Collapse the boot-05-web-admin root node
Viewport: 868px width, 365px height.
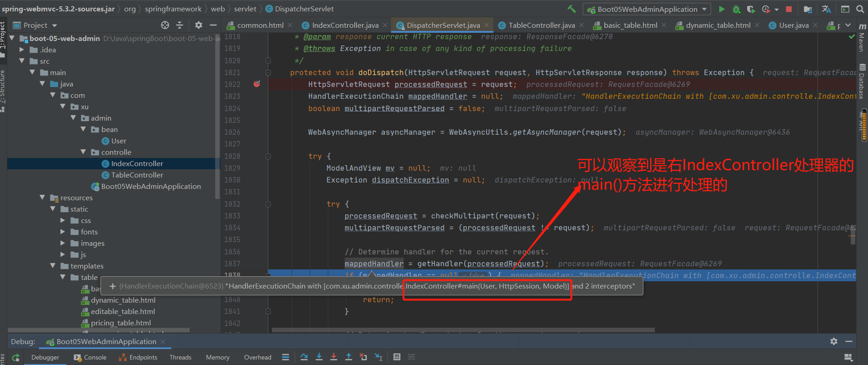coord(12,38)
